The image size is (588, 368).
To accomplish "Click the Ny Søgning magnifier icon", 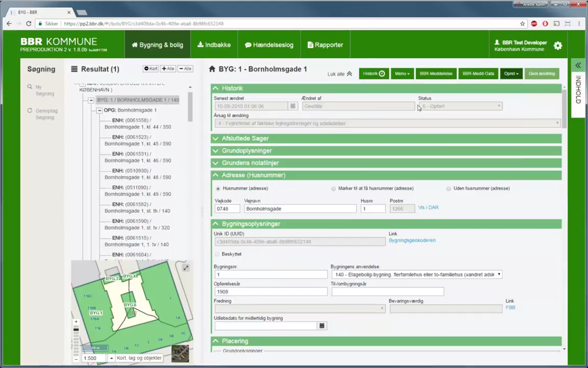I will [x=30, y=87].
